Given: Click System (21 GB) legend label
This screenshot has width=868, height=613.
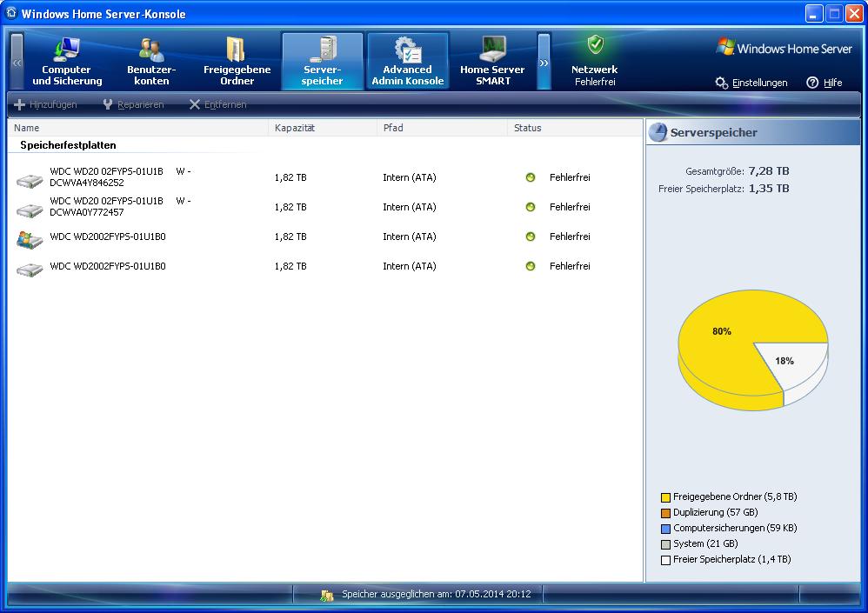Looking at the screenshot, I should point(705,543).
